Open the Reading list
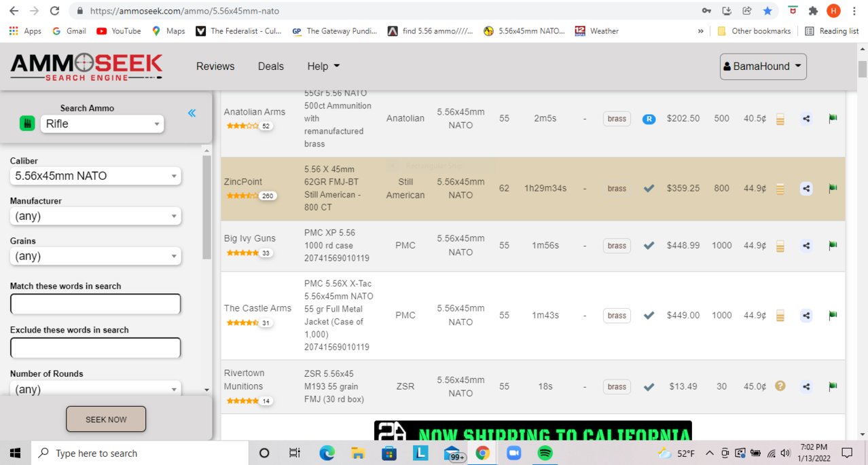868x465 pixels. 832,31
